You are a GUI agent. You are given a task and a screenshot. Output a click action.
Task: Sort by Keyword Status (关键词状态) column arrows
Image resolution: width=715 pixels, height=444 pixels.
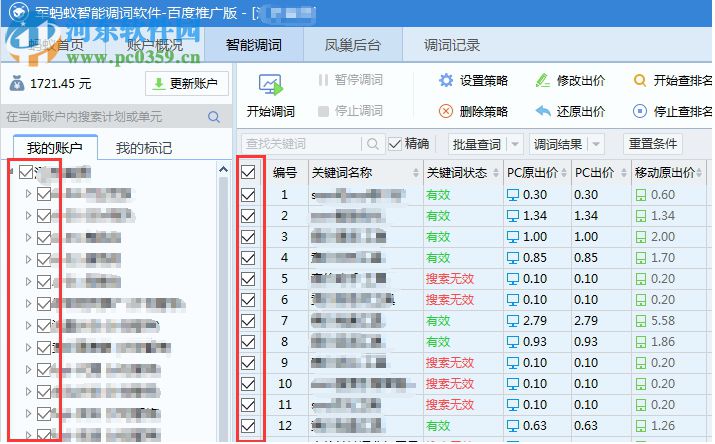(x=496, y=173)
